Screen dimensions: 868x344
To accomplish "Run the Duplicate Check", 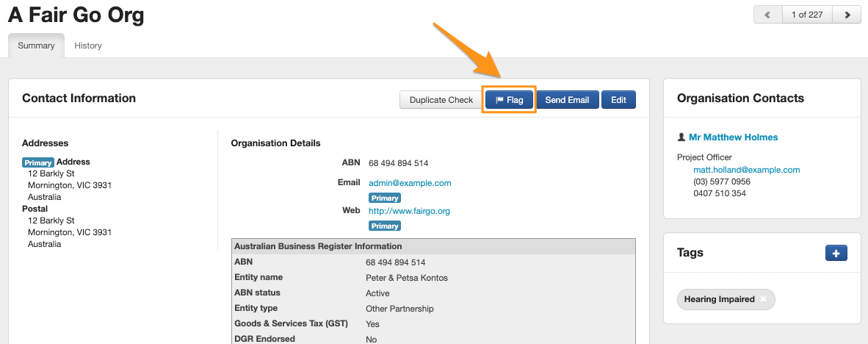I will [x=441, y=100].
